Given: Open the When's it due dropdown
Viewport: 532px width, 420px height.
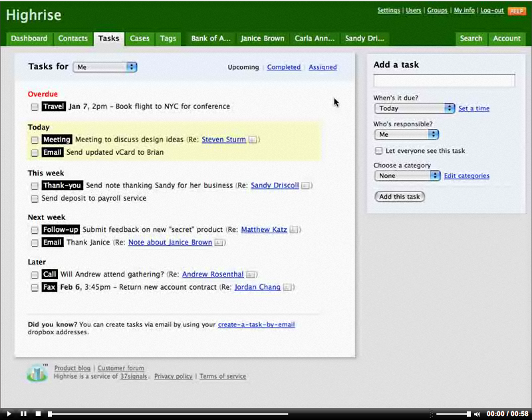Looking at the screenshot, I should click(414, 108).
